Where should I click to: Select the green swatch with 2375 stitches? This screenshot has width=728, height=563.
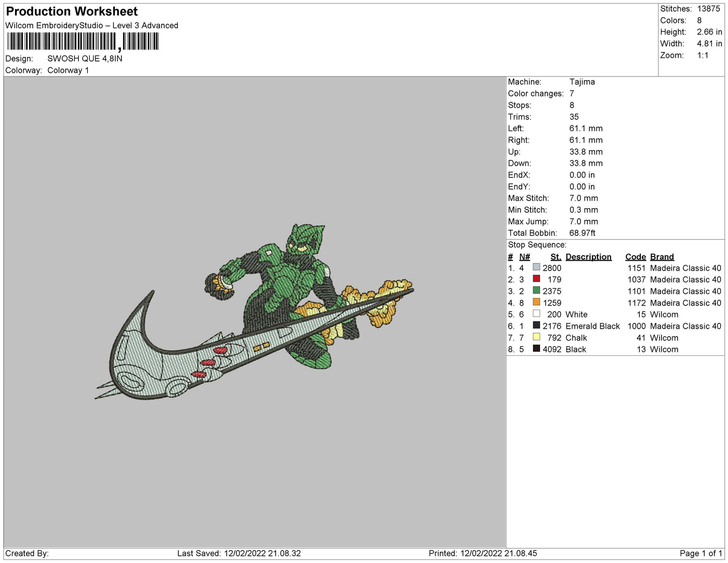click(x=536, y=290)
